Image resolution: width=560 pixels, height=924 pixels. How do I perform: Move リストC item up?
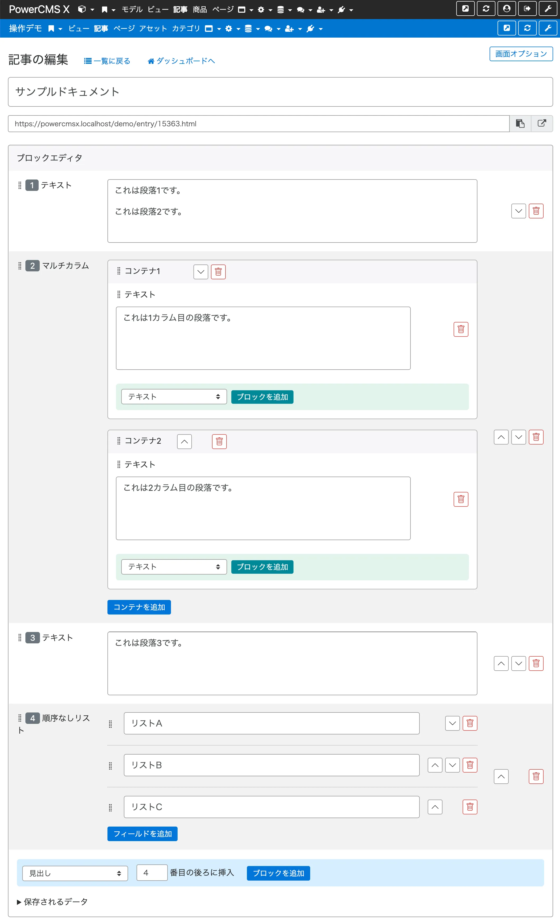(x=435, y=807)
